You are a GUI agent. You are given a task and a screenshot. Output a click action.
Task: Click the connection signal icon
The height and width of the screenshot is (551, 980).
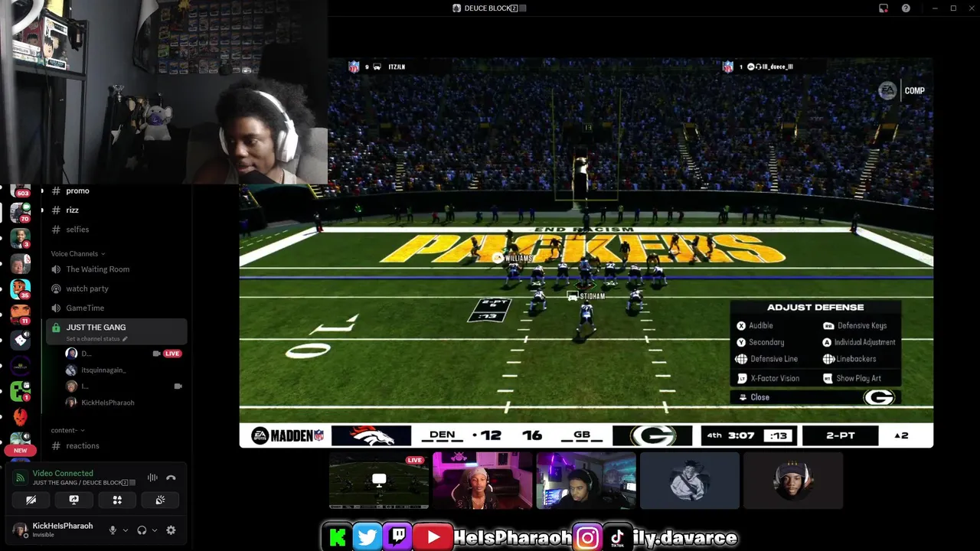pos(21,478)
